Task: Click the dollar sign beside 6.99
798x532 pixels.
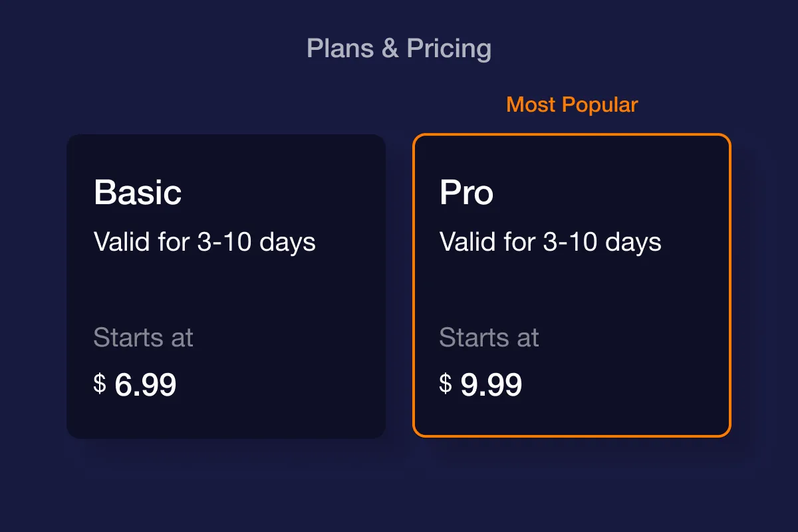Action: click(x=100, y=384)
